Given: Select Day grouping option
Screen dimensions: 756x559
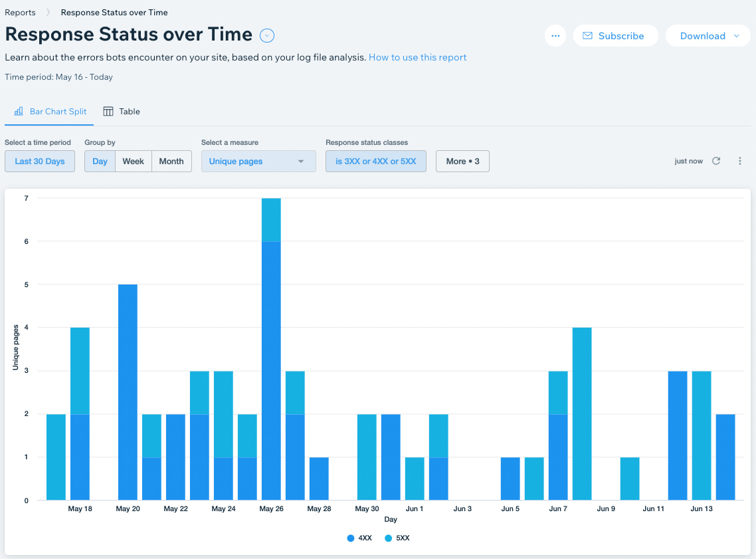Looking at the screenshot, I should [100, 161].
